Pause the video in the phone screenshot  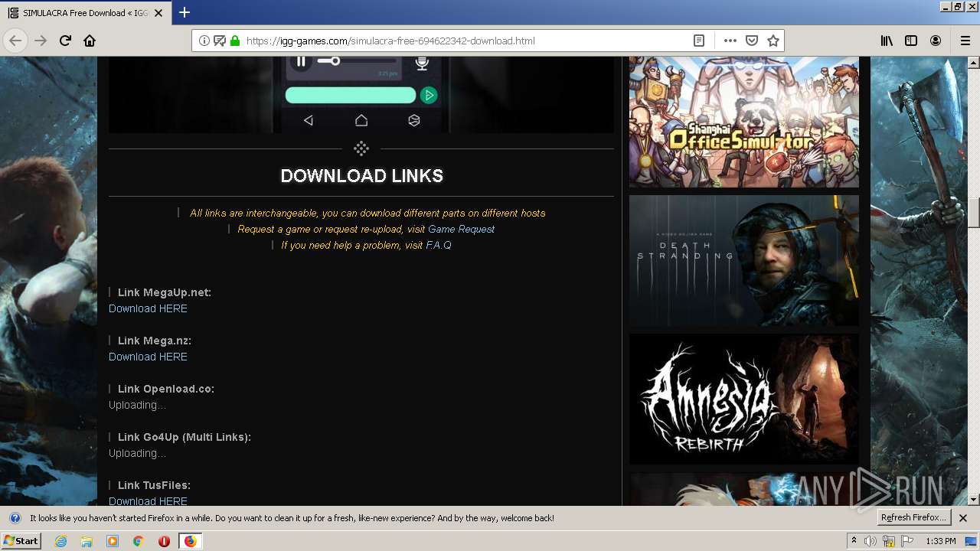pyautogui.click(x=301, y=61)
